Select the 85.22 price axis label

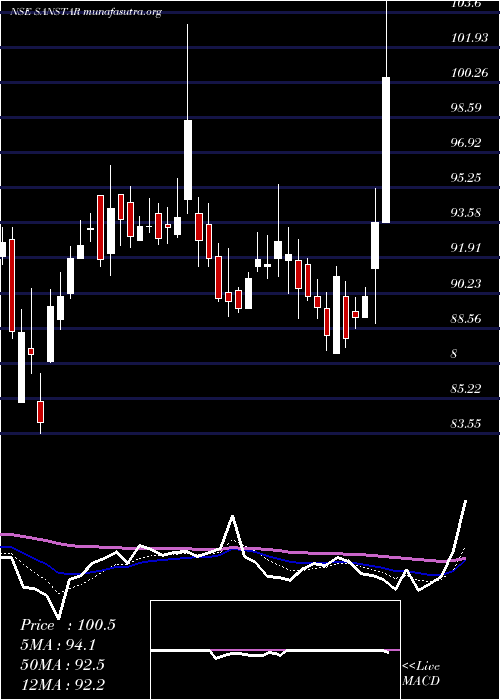pos(466,388)
